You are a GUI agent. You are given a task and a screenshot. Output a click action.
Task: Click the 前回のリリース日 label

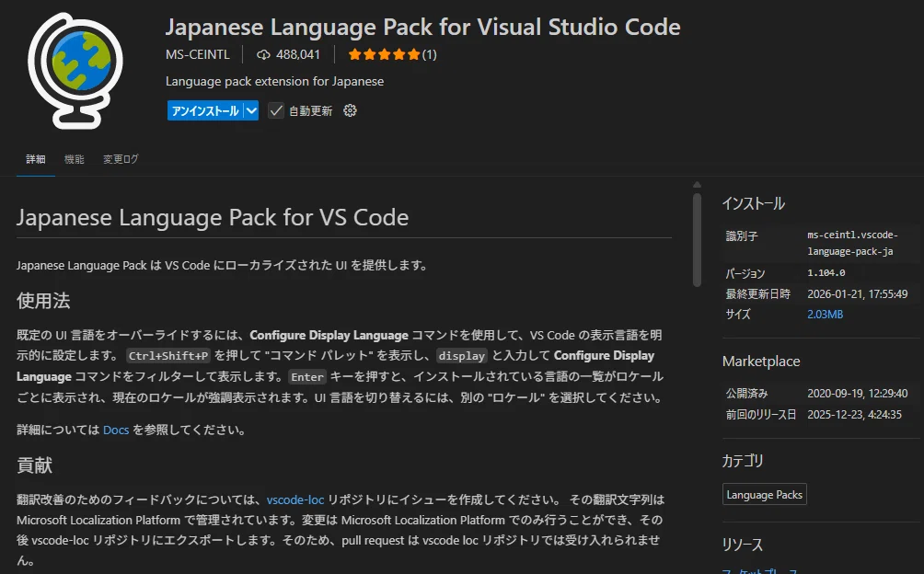point(761,415)
